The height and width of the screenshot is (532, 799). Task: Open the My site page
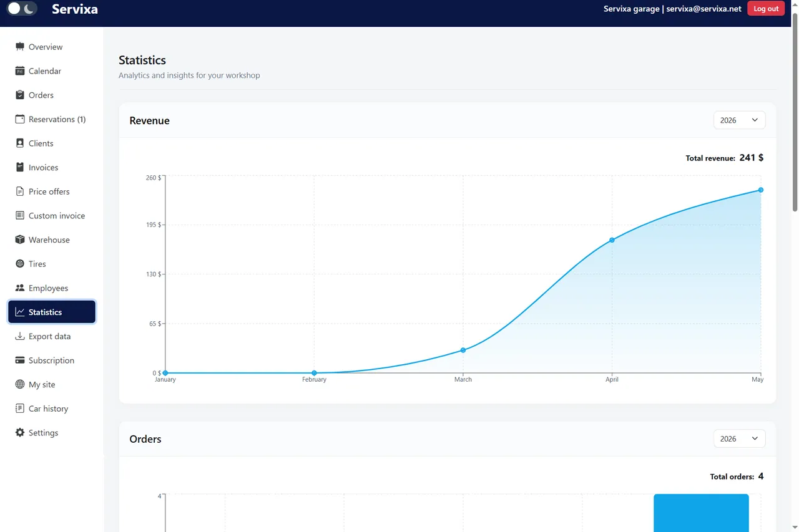52,384
